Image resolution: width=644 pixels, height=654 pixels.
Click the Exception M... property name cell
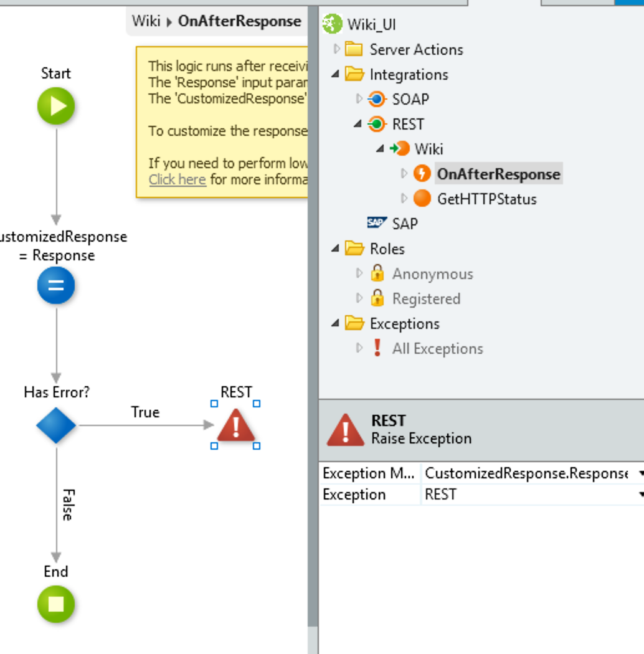pyautogui.click(x=370, y=473)
